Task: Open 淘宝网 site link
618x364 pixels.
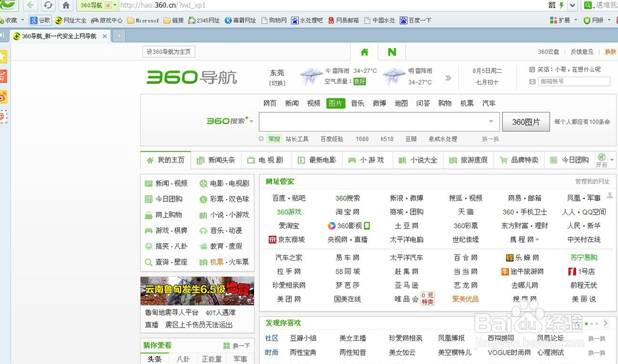Action: 347,212
